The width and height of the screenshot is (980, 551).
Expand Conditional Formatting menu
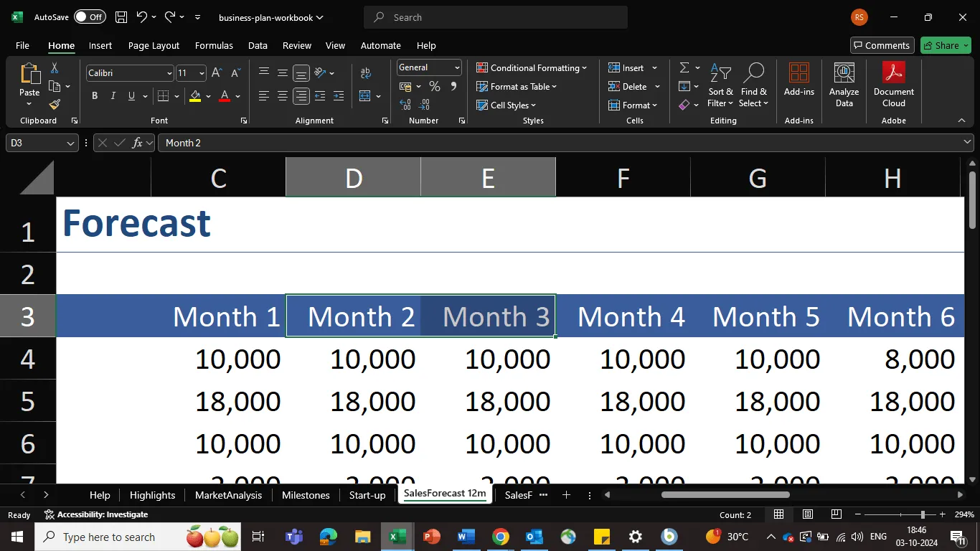(x=531, y=67)
